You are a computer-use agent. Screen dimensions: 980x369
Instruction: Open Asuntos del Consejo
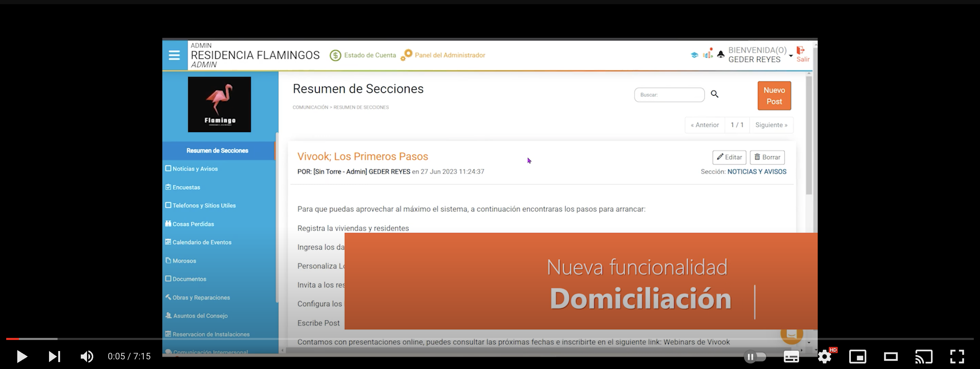[200, 316]
